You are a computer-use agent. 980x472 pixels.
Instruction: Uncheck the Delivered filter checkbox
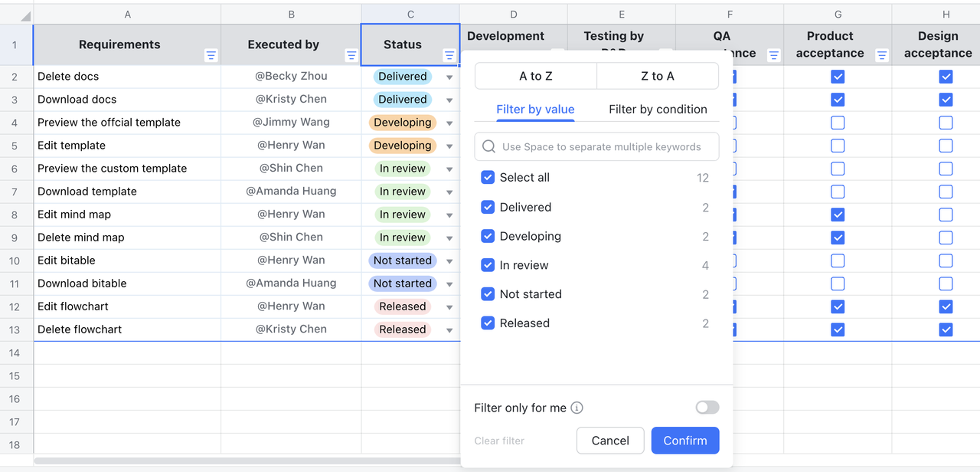click(x=488, y=207)
